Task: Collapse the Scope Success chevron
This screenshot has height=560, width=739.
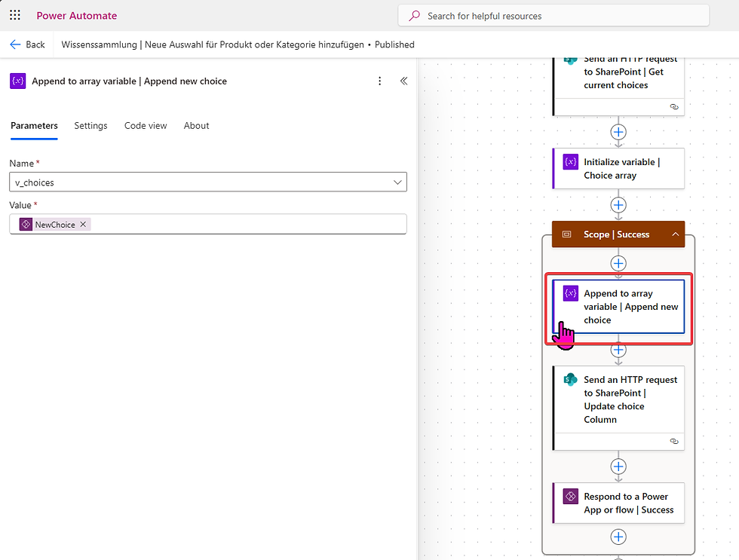Action: tap(676, 234)
